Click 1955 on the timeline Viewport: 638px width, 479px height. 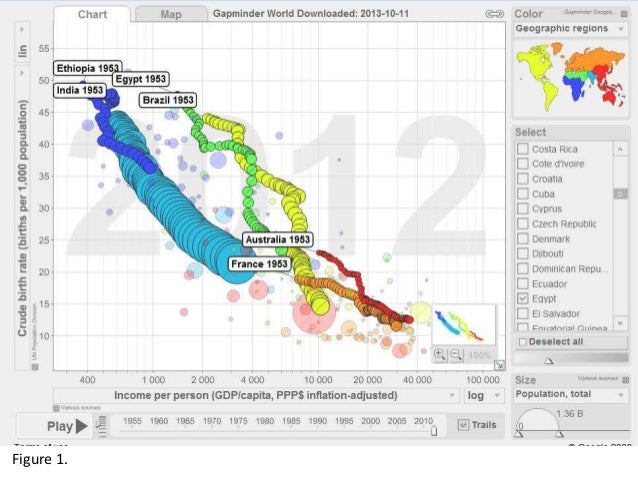[132, 421]
